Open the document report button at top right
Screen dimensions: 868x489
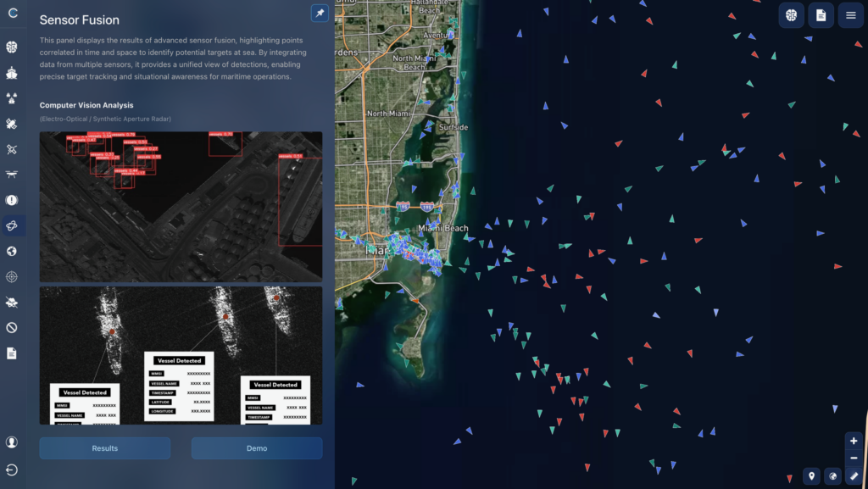(821, 15)
